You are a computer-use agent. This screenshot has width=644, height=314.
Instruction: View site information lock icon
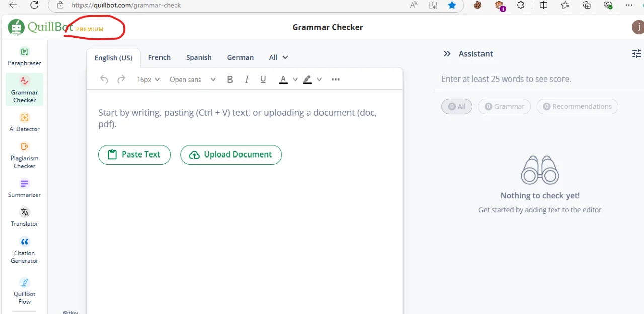coord(60,5)
